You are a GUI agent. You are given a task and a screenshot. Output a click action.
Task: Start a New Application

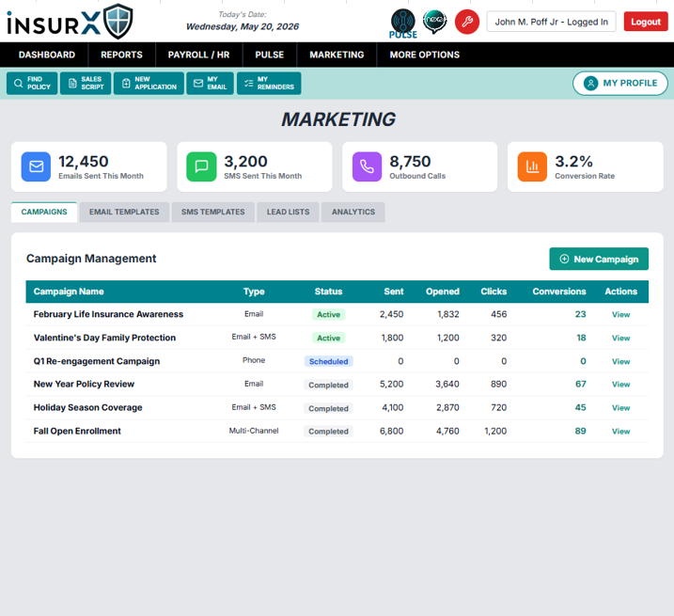149,83
